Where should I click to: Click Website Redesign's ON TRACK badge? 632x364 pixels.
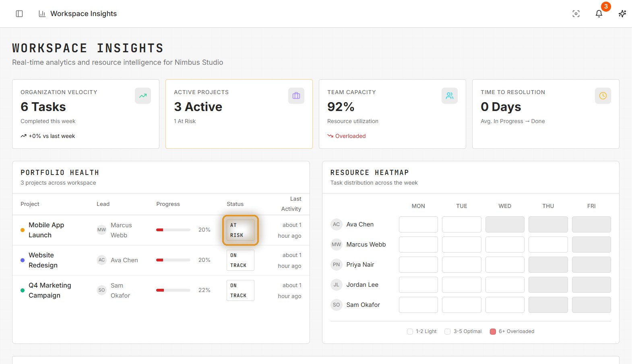pyautogui.click(x=240, y=260)
